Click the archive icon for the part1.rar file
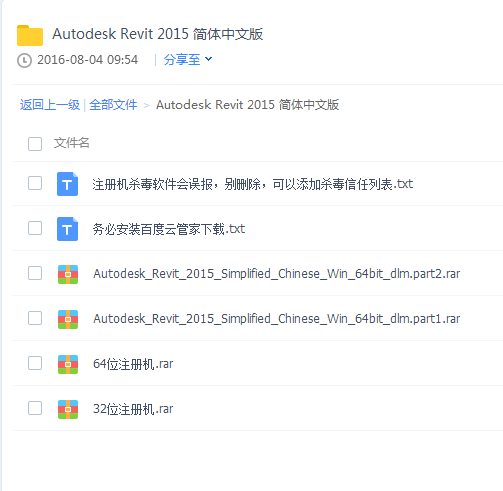The image size is (503, 491). pyautogui.click(x=68, y=319)
